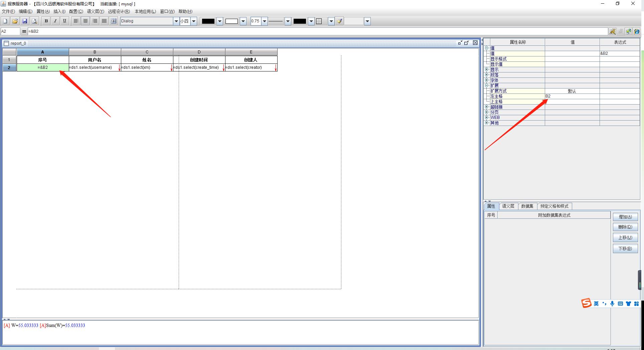Viewport: 644px width, 350px height.
Task: Click the white background color swatch
Action: [231, 21]
